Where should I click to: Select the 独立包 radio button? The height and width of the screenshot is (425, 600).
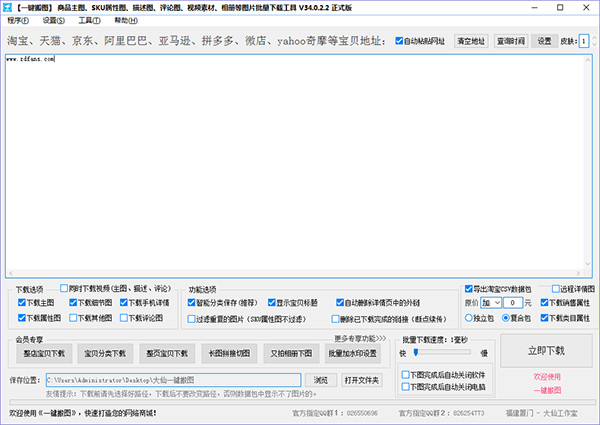470,318
